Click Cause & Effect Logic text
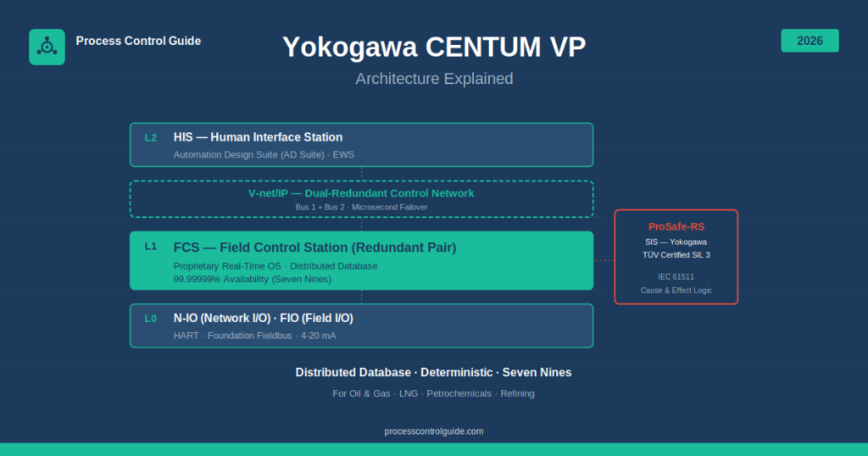868x456 pixels. coord(676,291)
